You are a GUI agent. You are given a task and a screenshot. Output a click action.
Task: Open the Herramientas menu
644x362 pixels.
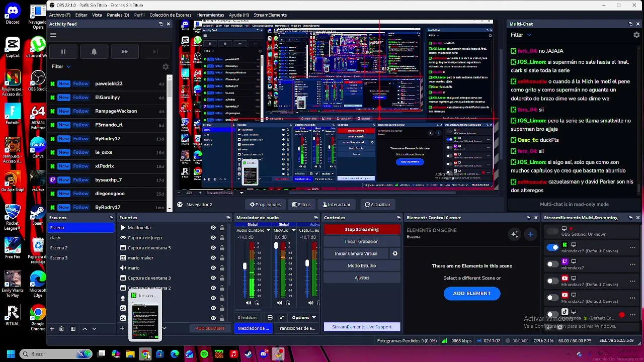click(x=210, y=15)
